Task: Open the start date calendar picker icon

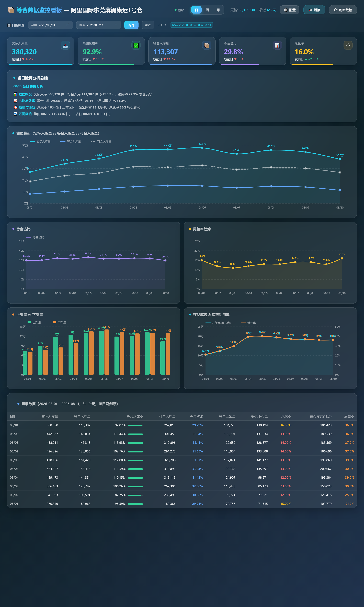Action: point(68,25)
